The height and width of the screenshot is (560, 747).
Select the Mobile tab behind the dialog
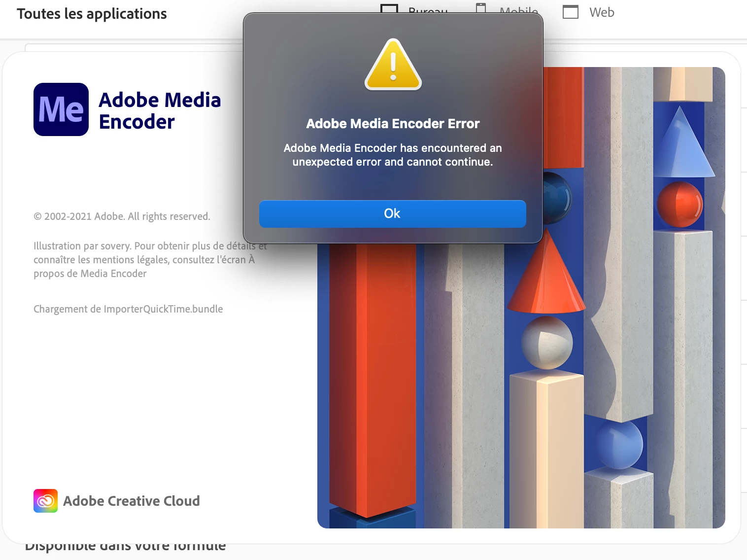[x=507, y=9]
